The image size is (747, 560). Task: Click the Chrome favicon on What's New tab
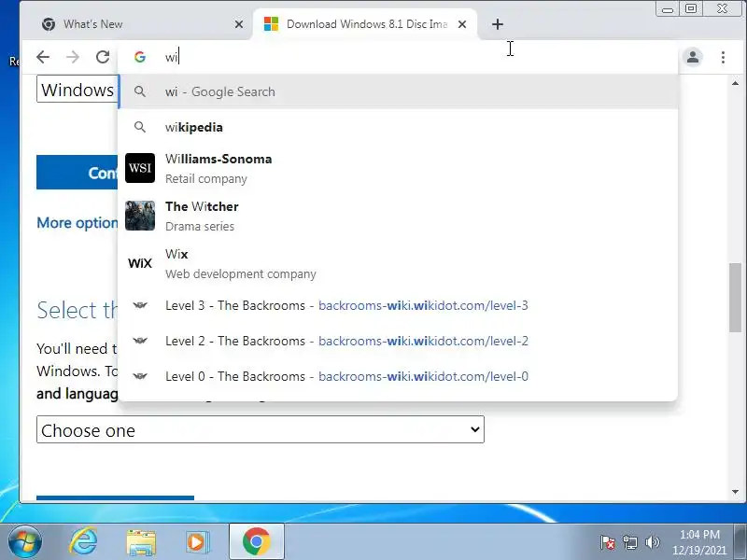coord(49,24)
